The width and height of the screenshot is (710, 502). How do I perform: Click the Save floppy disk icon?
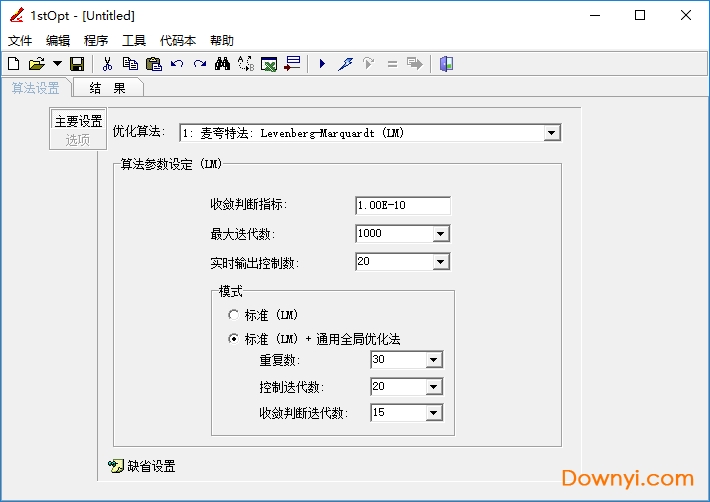[77, 64]
